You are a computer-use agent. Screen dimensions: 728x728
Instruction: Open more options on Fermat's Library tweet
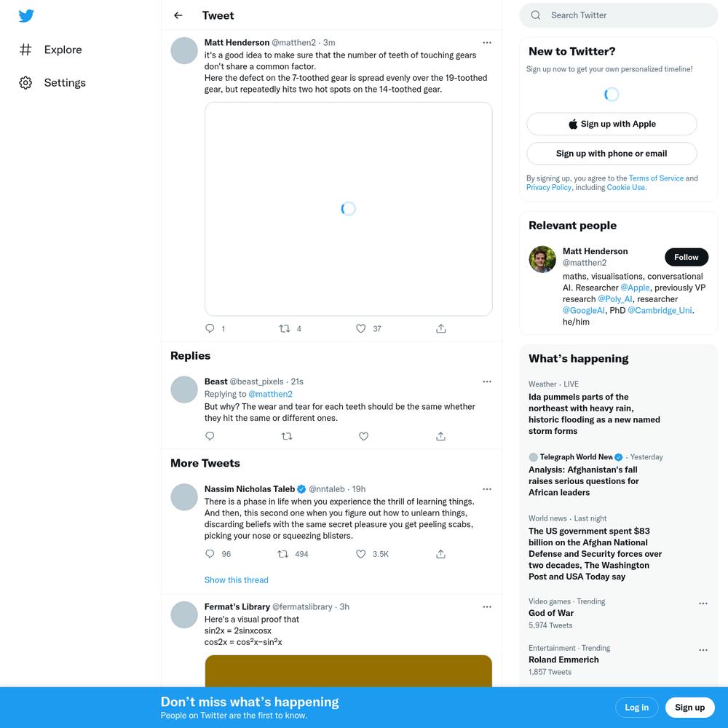coord(487,607)
